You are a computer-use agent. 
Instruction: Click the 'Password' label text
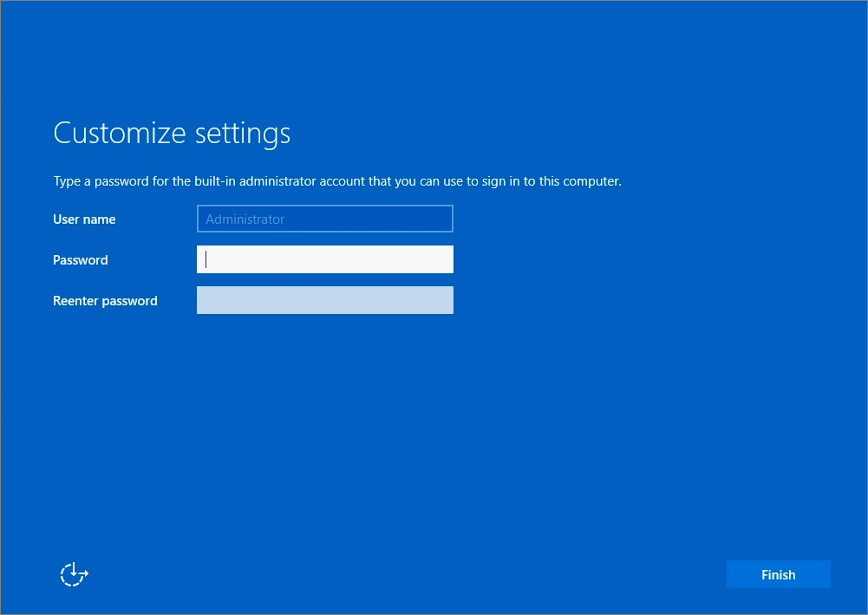[x=81, y=259]
